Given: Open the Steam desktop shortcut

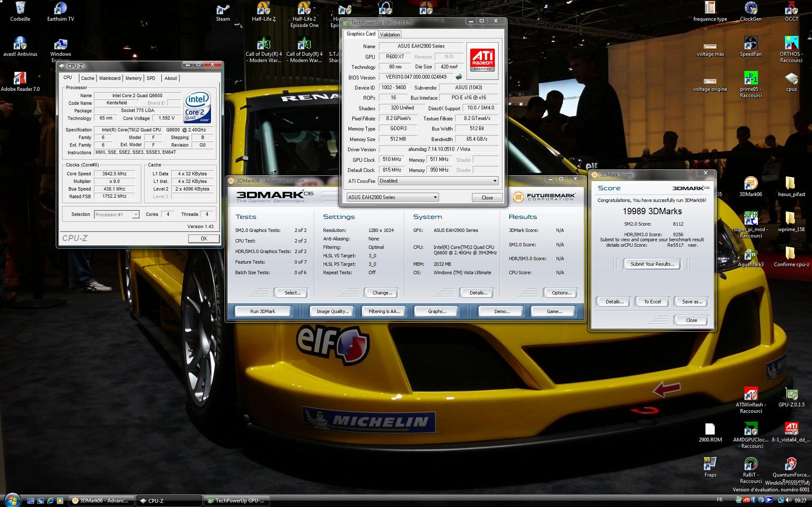Looking at the screenshot, I should (x=223, y=9).
